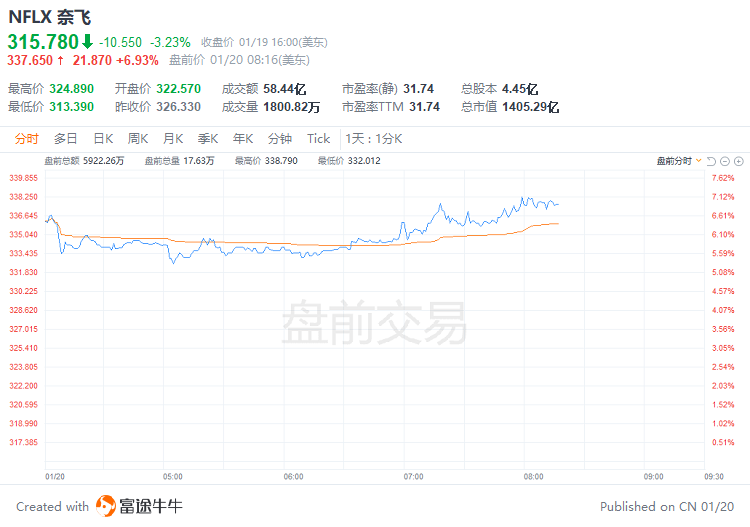Click the 昨收价 value 326.330

[x=178, y=107]
